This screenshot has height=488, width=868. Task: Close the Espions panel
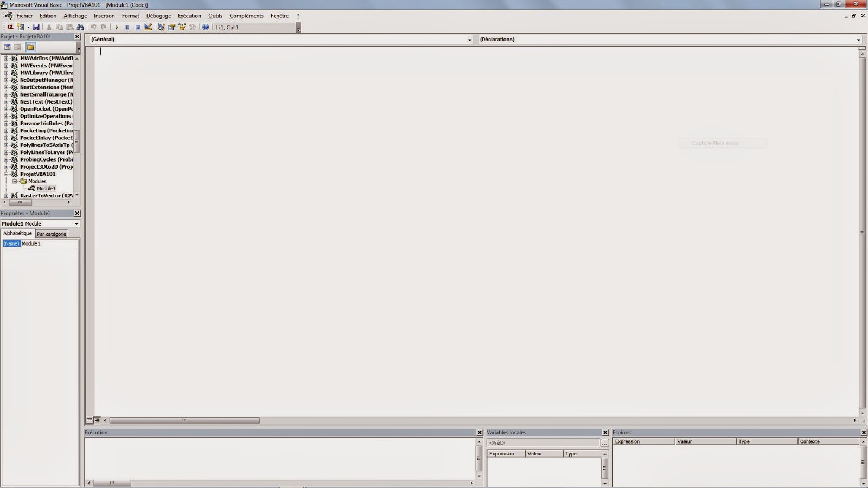pyautogui.click(x=864, y=433)
